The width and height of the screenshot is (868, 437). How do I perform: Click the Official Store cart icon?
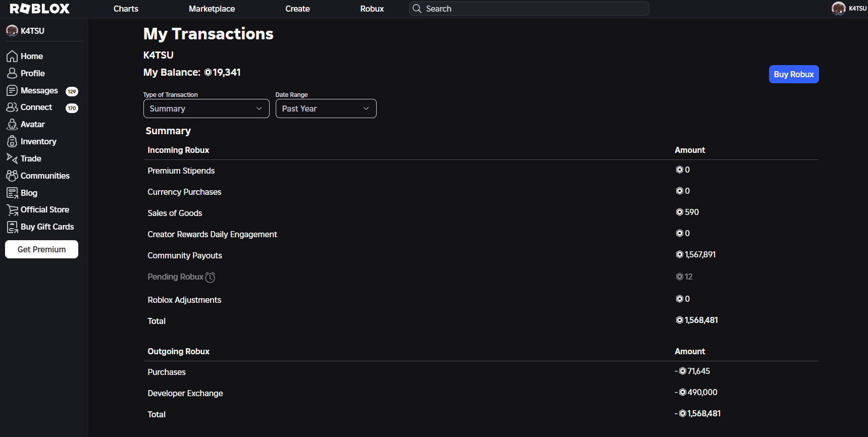12,210
